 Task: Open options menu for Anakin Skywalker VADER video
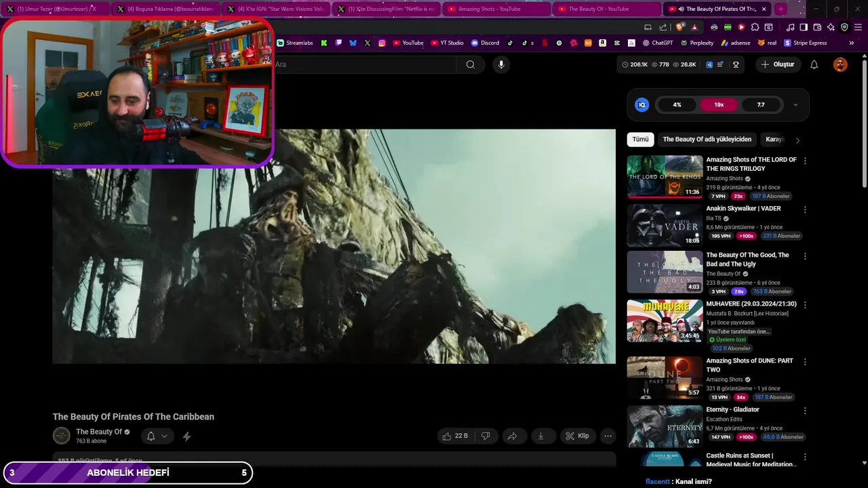coord(805,209)
